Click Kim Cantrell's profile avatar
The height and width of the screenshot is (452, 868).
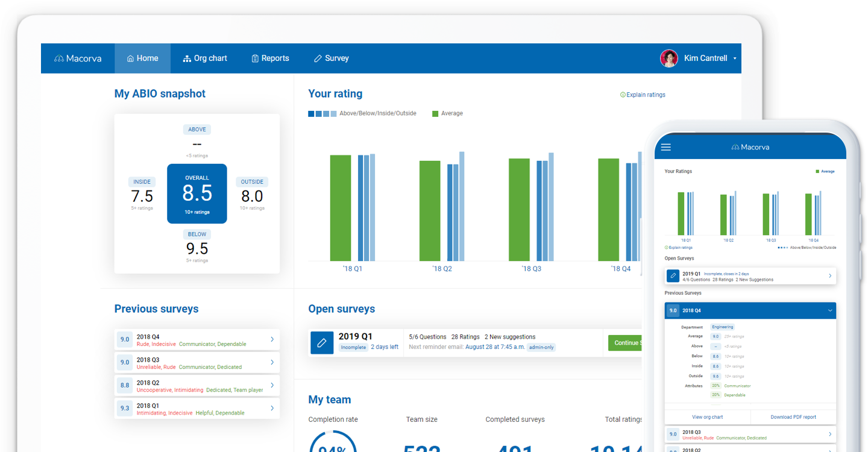tap(669, 58)
